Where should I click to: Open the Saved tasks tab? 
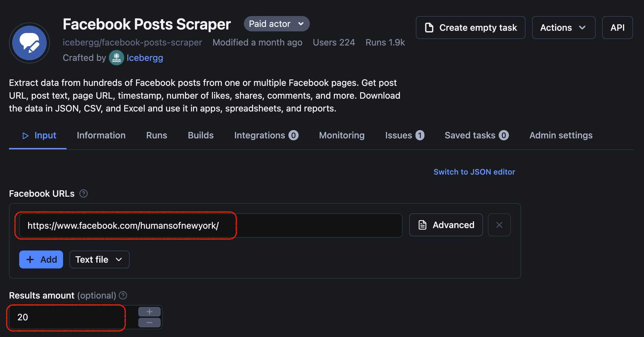477,135
